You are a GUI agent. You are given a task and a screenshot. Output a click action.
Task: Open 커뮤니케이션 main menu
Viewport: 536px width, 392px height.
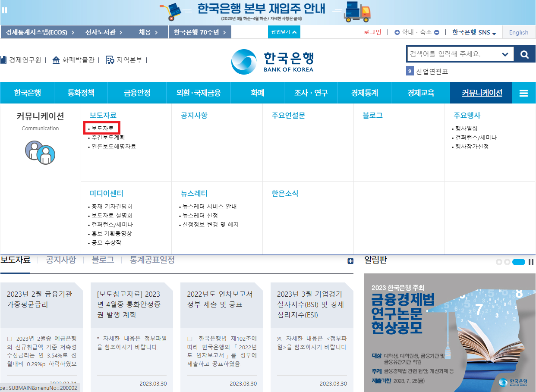point(481,93)
